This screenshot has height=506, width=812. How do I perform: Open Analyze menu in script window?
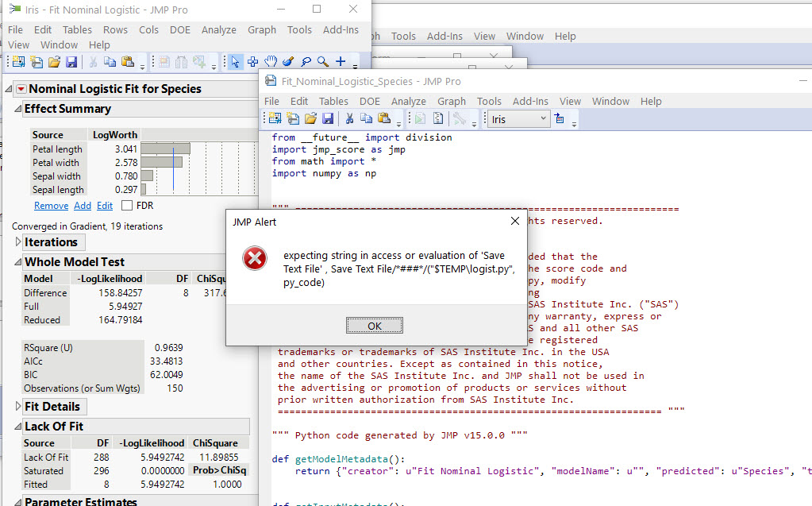click(x=409, y=101)
